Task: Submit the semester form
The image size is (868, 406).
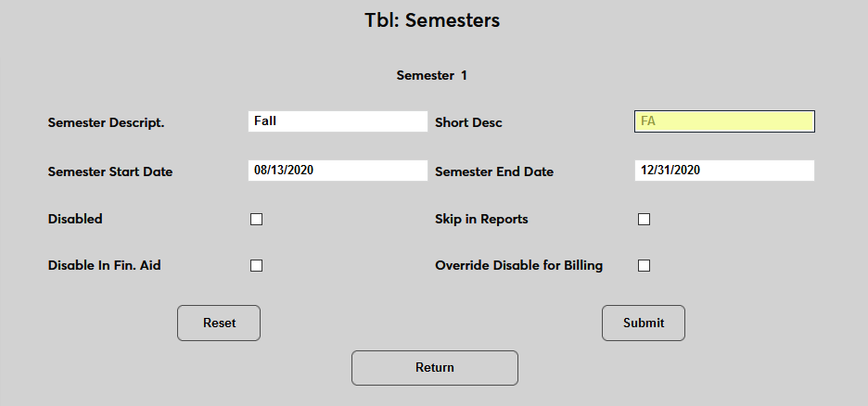Action: coord(644,323)
